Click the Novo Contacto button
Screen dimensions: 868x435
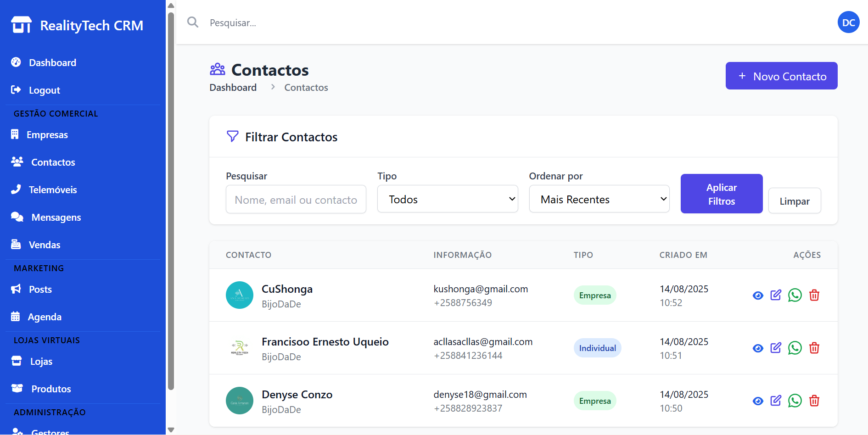(x=781, y=76)
